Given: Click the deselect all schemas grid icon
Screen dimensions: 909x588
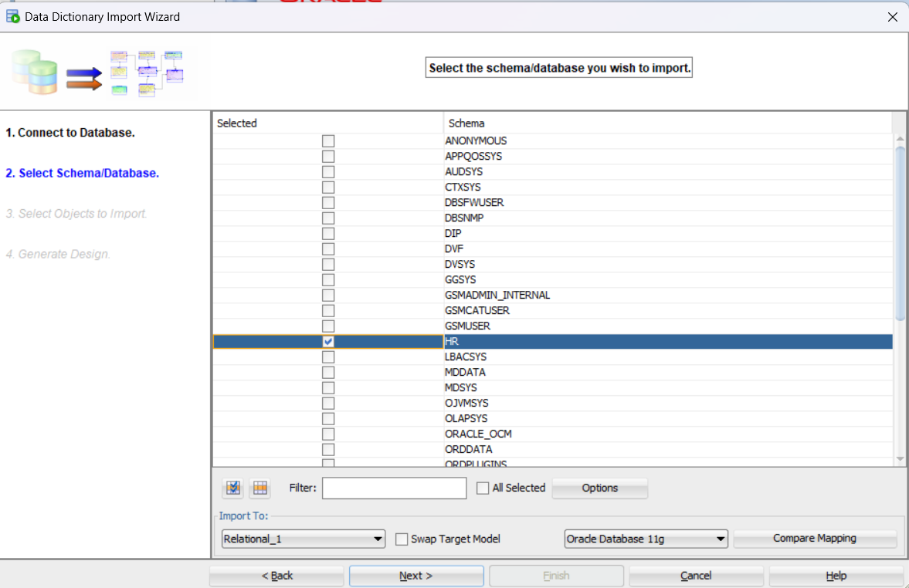Looking at the screenshot, I should point(259,488).
